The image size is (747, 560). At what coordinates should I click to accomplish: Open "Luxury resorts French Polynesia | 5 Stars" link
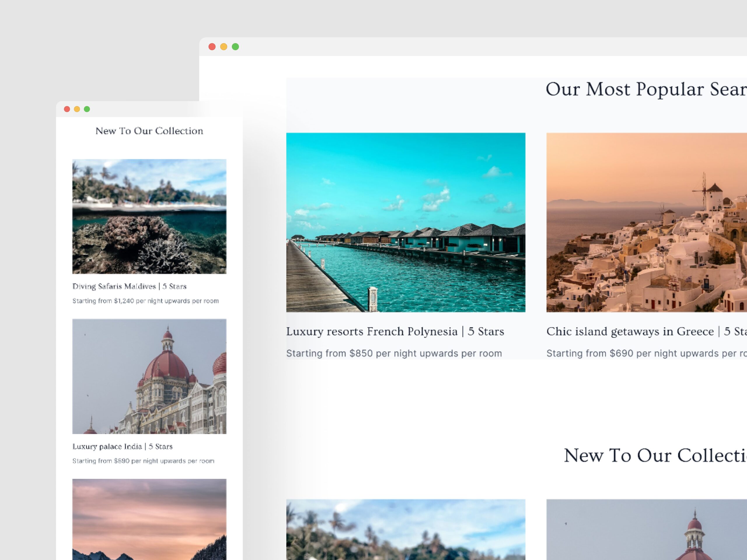point(395,331)
